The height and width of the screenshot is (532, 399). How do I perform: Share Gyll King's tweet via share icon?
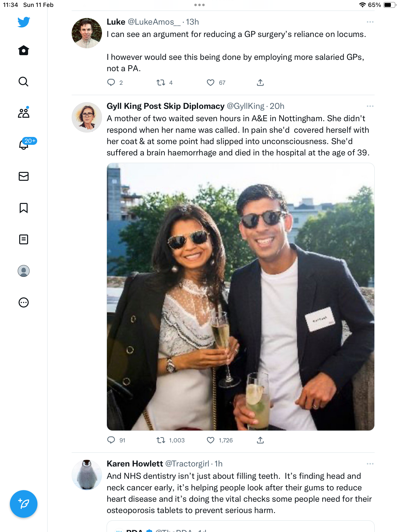(260, 440)
